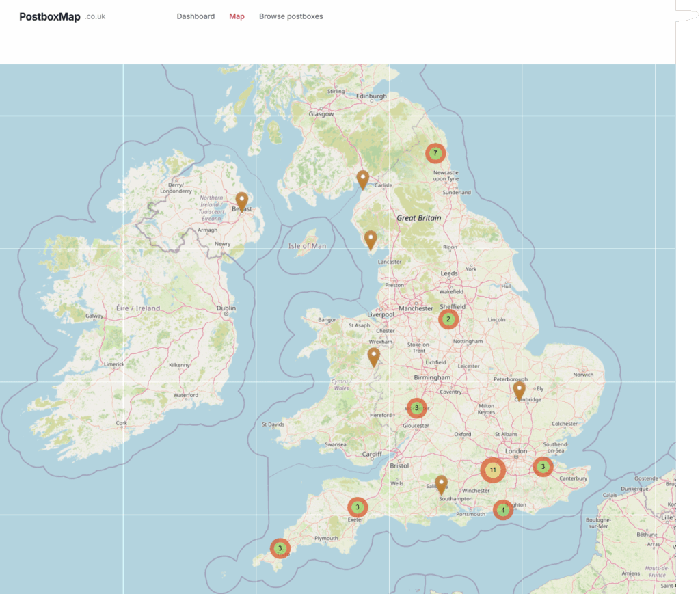The image size is (700, 594).
Task: Click the Birmingham label on map
Action: click(x=432, y=377)
